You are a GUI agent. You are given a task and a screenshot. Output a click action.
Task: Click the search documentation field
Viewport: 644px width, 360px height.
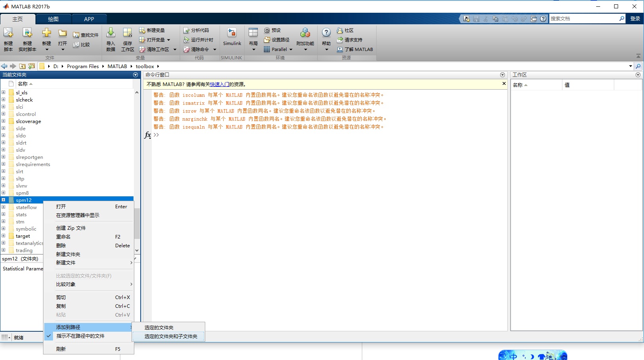tap(584, 19)
